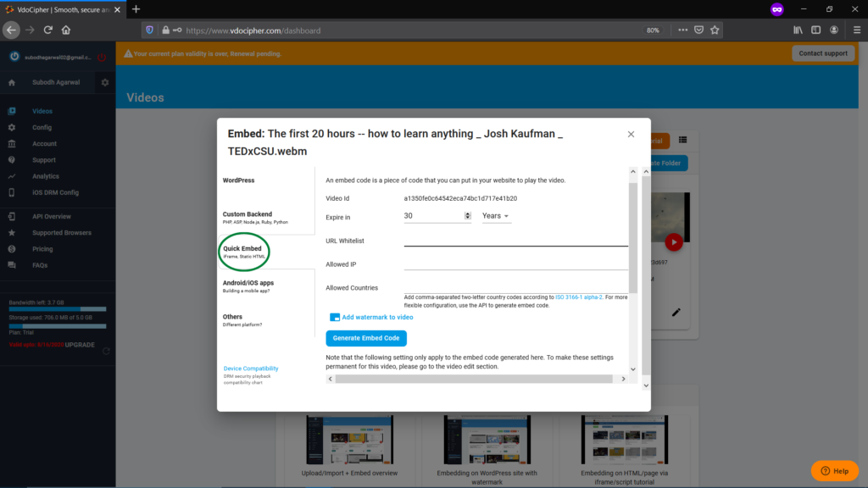Click the Generate Embed Code button
Image resolution: width=868 pixels, height=488 pixels.
(366, 338)
